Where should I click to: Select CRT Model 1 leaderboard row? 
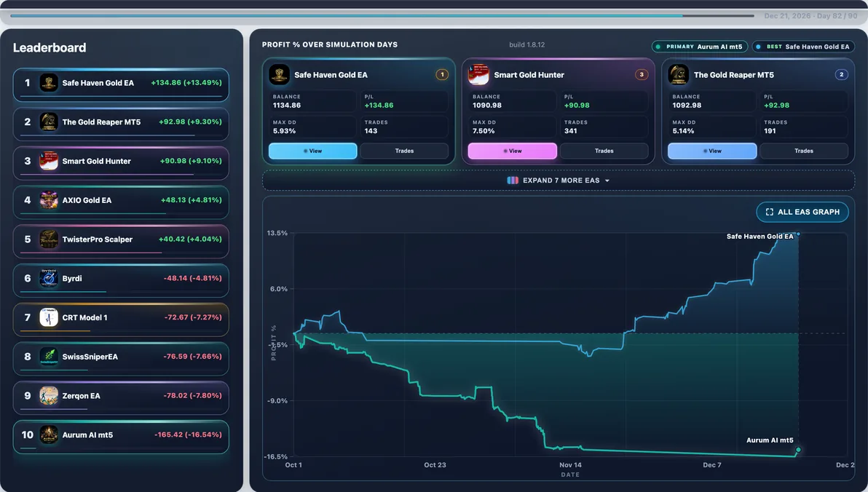pos(121,320)
